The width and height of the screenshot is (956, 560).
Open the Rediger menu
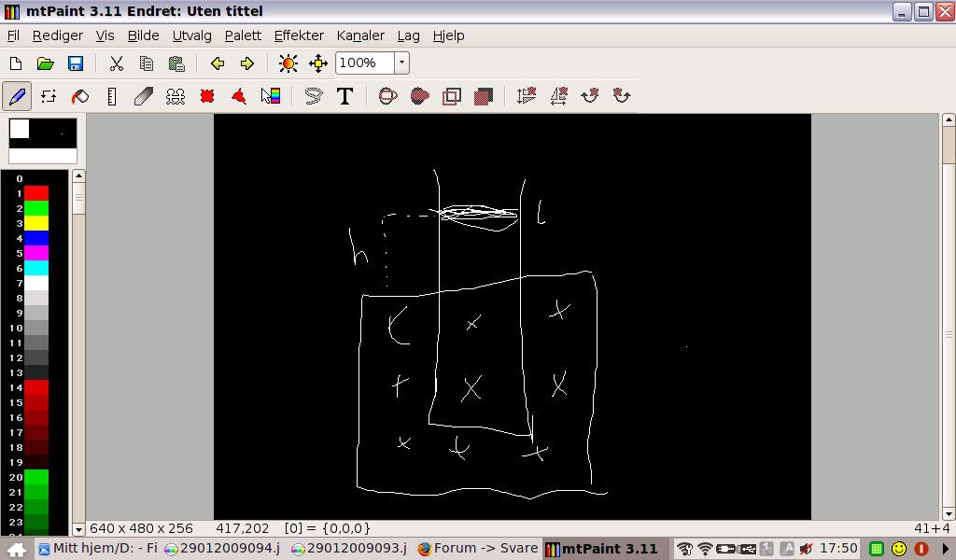point(57,36)
